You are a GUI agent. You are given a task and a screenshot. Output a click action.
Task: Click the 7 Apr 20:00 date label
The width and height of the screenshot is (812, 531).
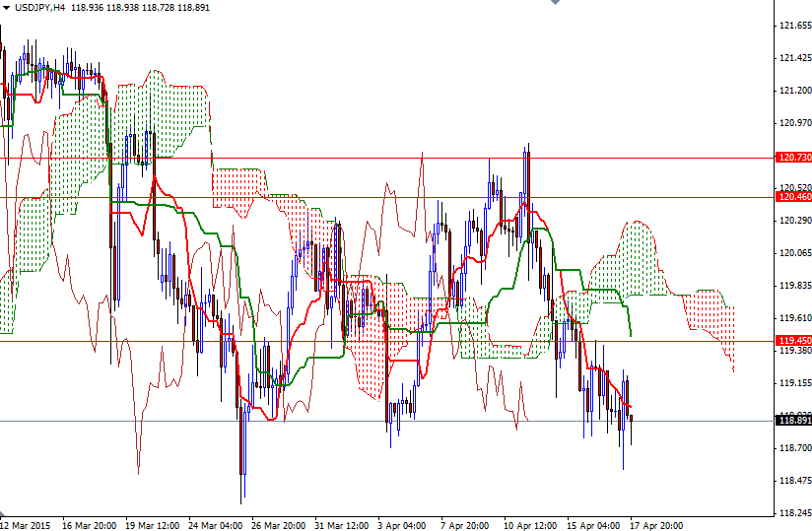pyautogui.click(x=465, y=526)
